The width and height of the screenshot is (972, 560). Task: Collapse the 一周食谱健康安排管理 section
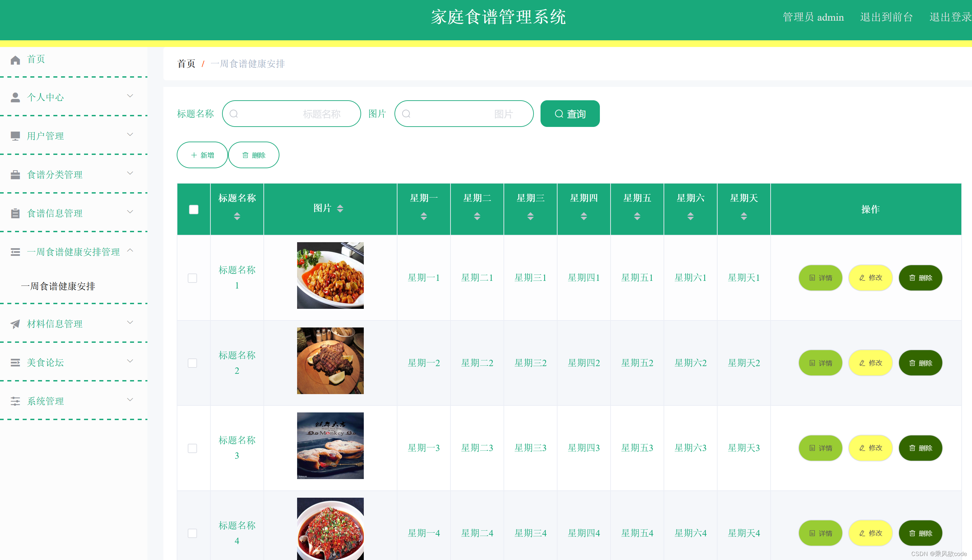point(130,251)
